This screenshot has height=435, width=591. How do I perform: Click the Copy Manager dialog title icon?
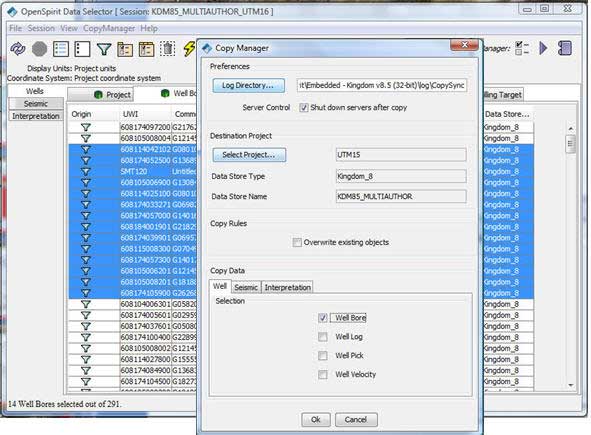click(207, 48)
